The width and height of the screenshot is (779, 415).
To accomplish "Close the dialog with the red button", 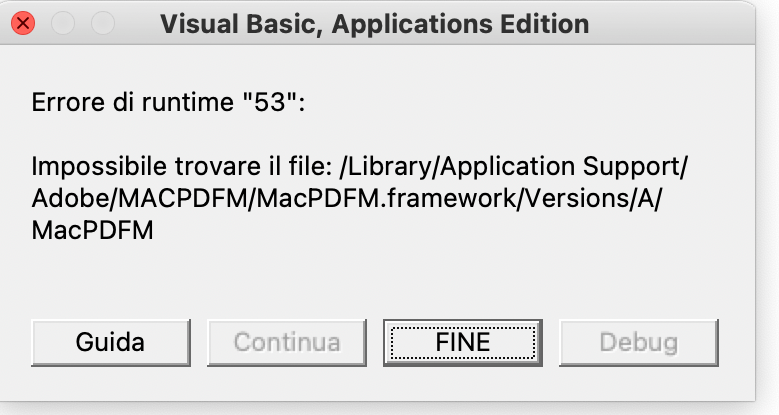I will (23, 23).
